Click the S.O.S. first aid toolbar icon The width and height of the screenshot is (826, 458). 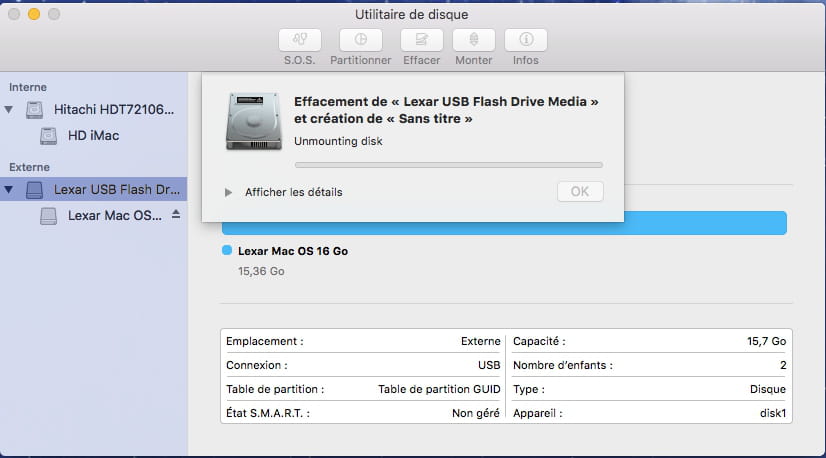[300, 40]
